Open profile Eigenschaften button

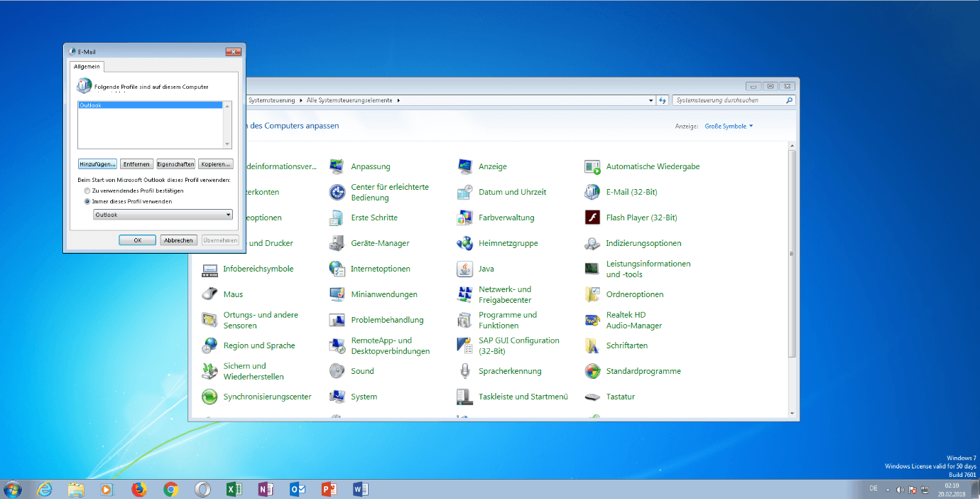(175, 164)
